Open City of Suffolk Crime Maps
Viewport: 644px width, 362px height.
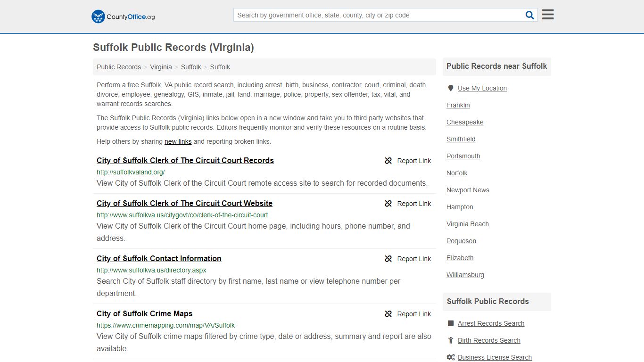(x=144, y=313)
